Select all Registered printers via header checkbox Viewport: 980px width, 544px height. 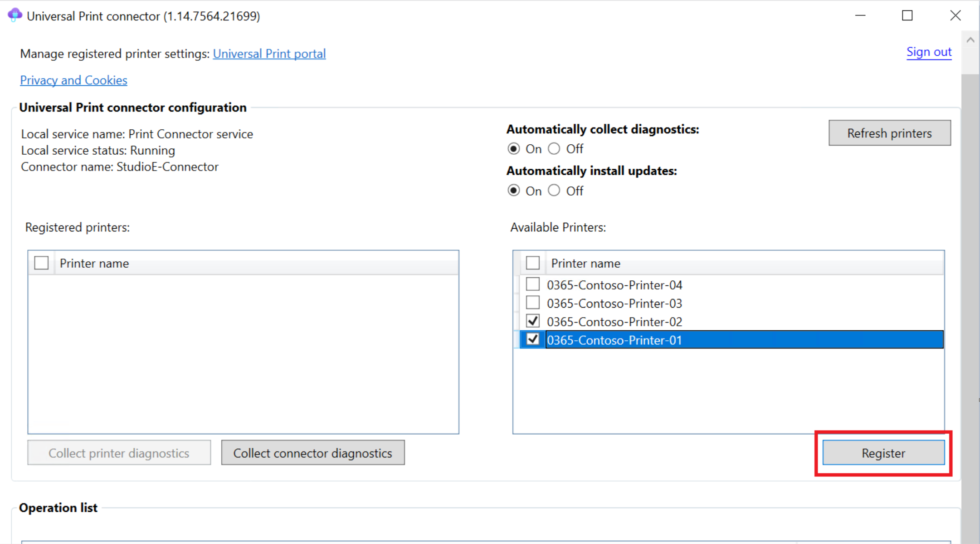42,263
